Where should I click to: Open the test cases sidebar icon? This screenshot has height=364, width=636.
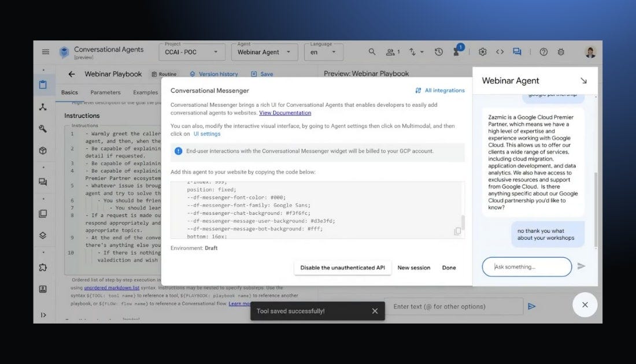[43, 214]
